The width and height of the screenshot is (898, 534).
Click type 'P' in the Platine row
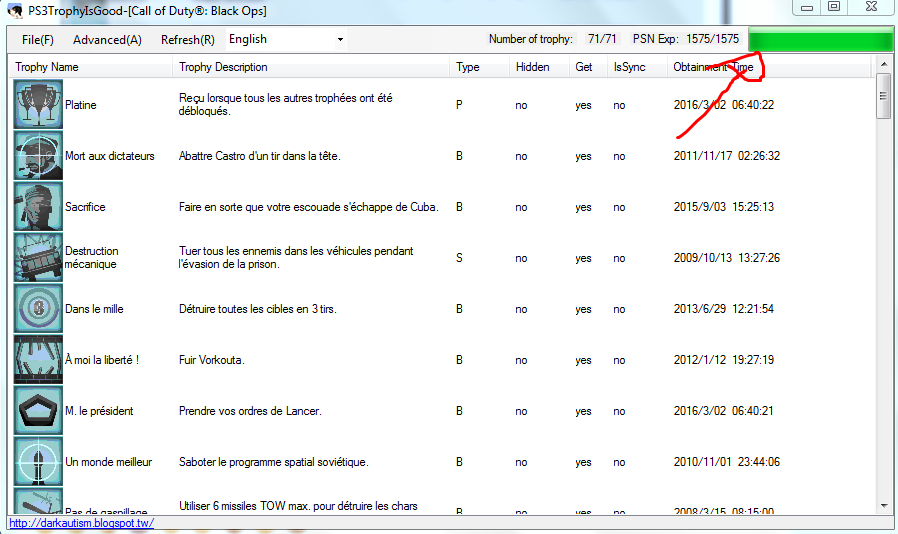(459, 105)
